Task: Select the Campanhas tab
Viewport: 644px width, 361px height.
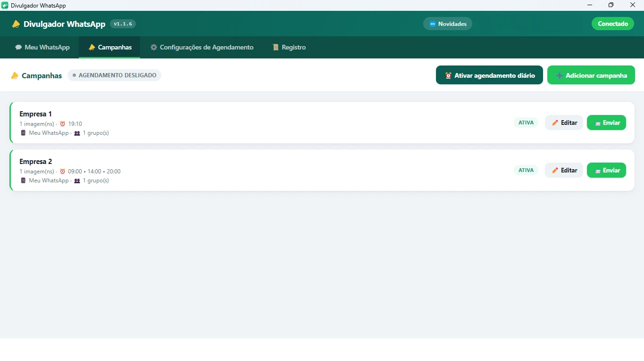Action: pos(109,47)
